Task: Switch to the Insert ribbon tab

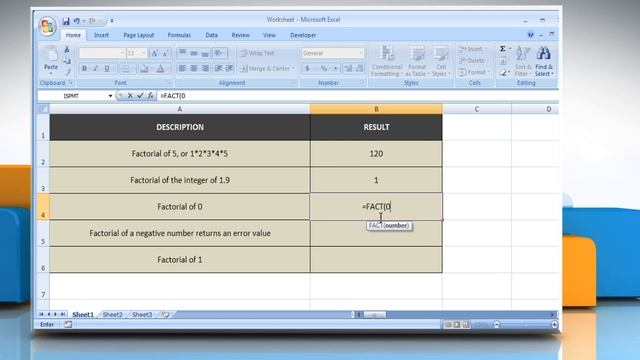Action: 101,35
